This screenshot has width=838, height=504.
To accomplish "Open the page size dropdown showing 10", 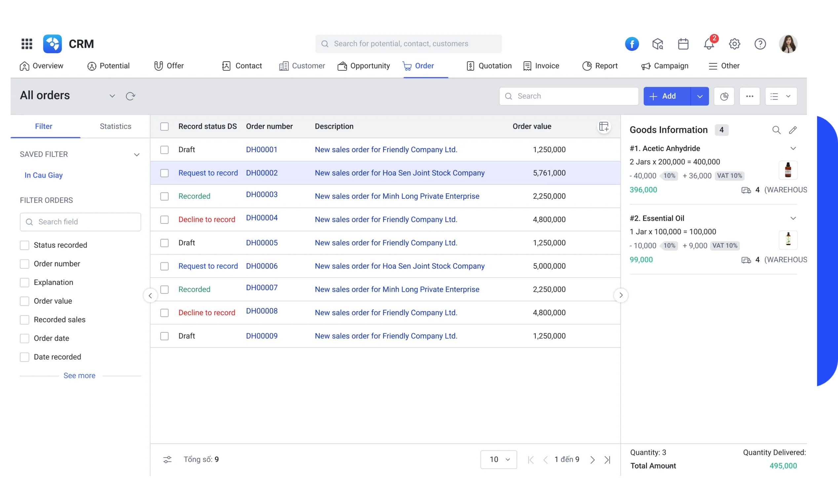I will click(x=498, y=459).
